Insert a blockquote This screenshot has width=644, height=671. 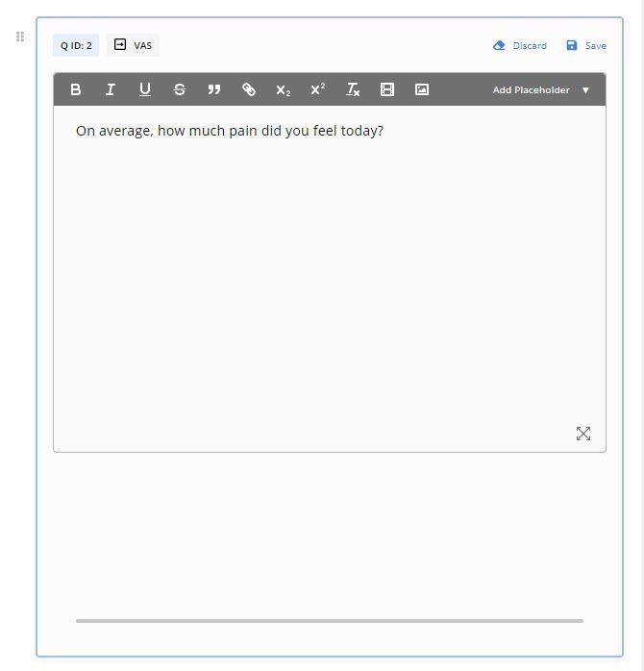pyautogui.click(x=214, y=89)
